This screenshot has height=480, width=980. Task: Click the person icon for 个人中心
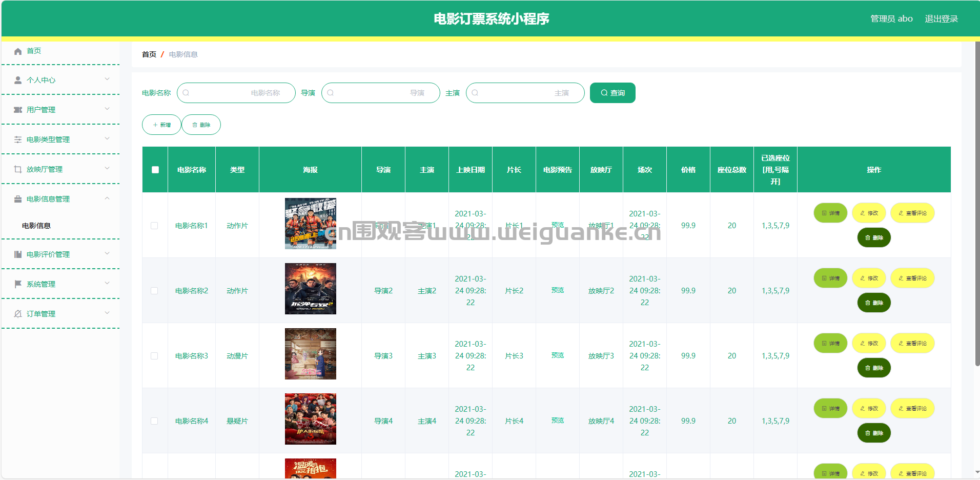18,81
